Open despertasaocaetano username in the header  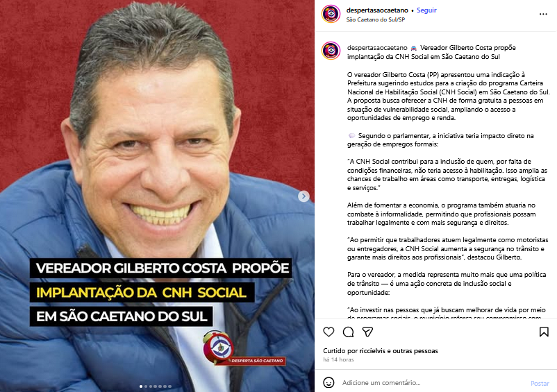coord(377,10)
